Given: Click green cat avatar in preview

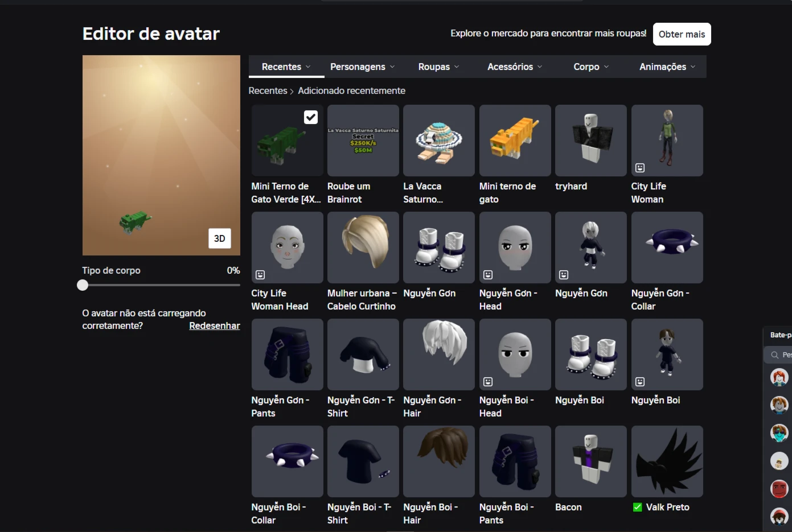Looking at the screenshot, I should point(135,221).
